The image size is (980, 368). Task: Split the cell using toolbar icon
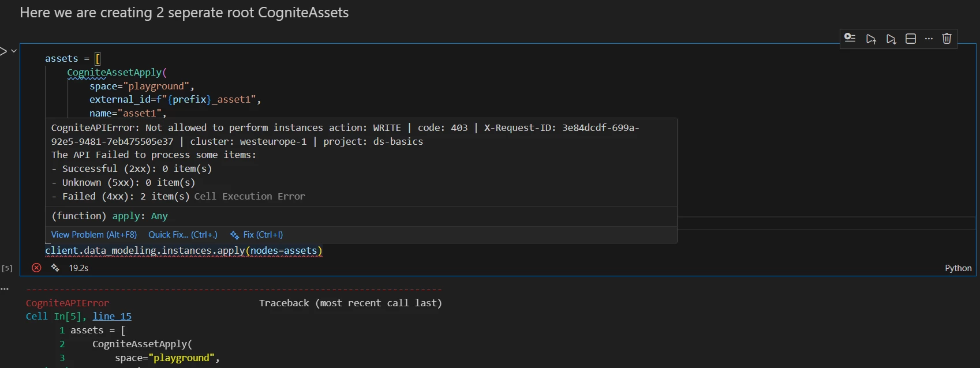pyautogui.click(x=911, y=39)
